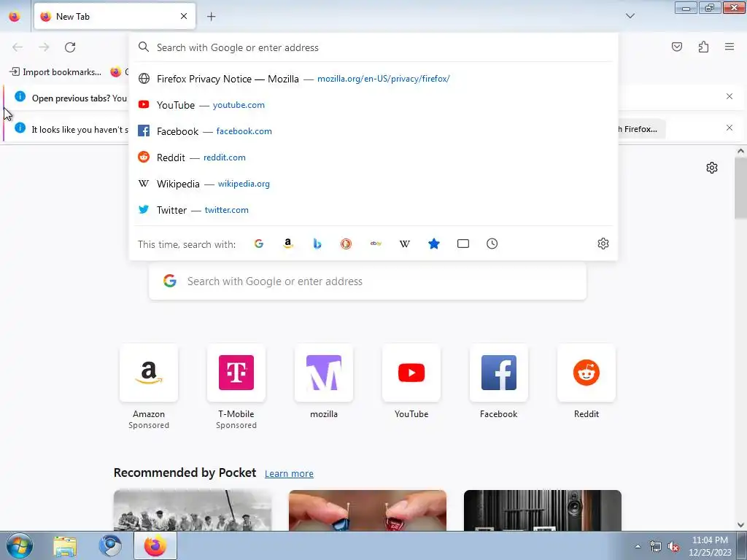The image size is (747, 560).
Task: Search this time with eBay icon
Action: [376, 244]
